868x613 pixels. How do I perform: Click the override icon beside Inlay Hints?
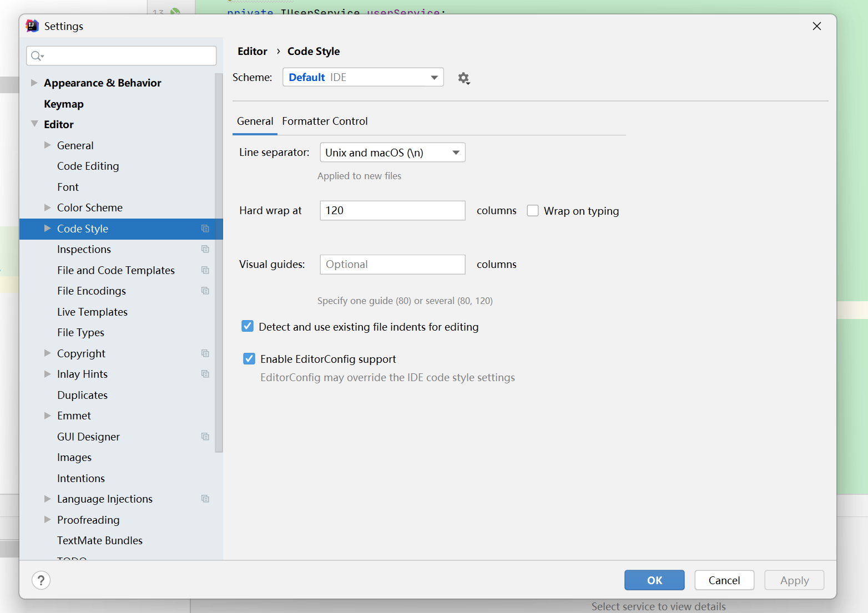[x=205, y=374]
